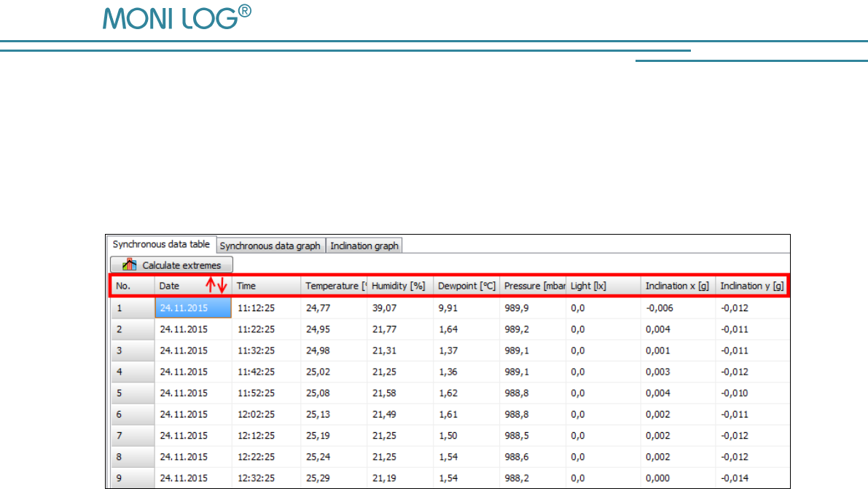Click time cell 11:32:25
868x489 pixels.
coord(257,351)
